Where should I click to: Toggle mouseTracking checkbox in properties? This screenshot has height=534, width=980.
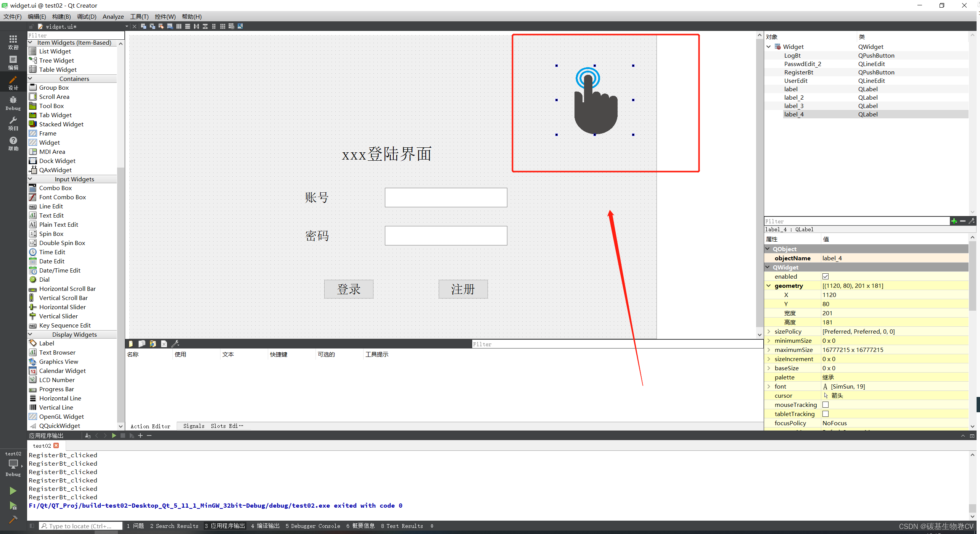[826, 405]
